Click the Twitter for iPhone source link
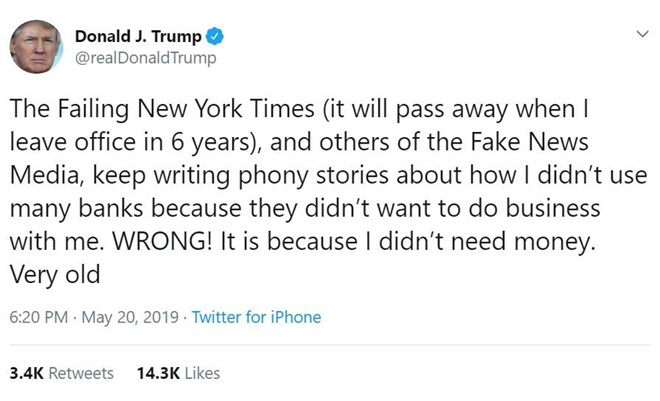660x401 pixels. pos(256,317)
